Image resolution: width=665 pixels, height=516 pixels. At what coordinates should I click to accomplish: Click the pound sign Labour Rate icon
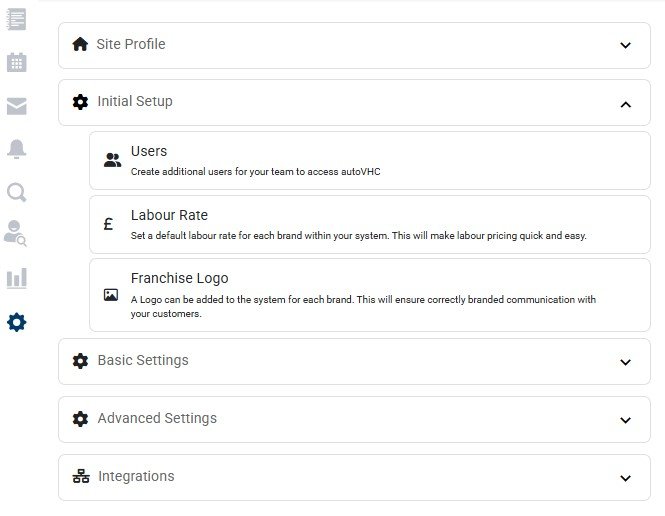tap(109, 225)
